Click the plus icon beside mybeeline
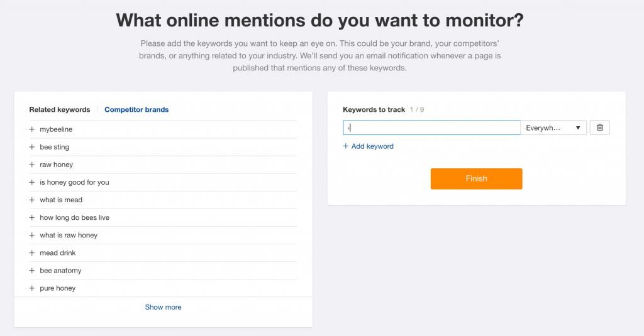 32,129
